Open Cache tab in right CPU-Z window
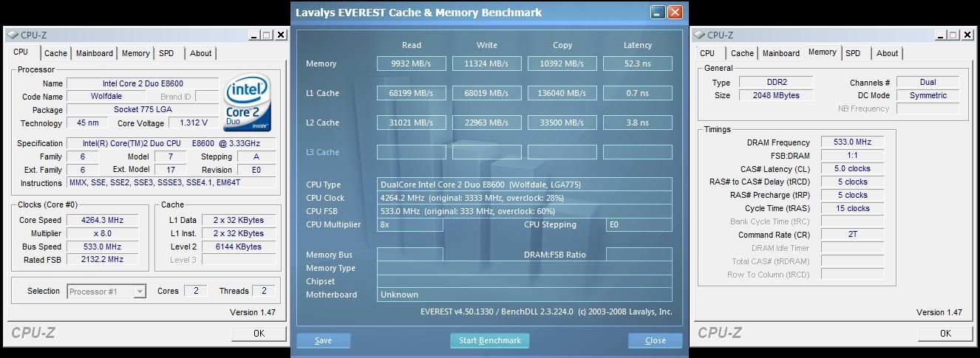980x358 pixels. coord(742,53)
